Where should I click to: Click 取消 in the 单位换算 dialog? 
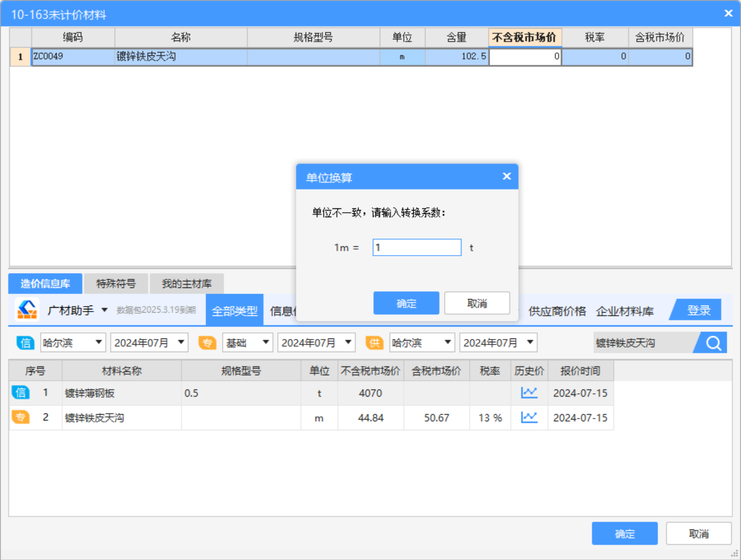pyautogui.click(x=477, y=303)
